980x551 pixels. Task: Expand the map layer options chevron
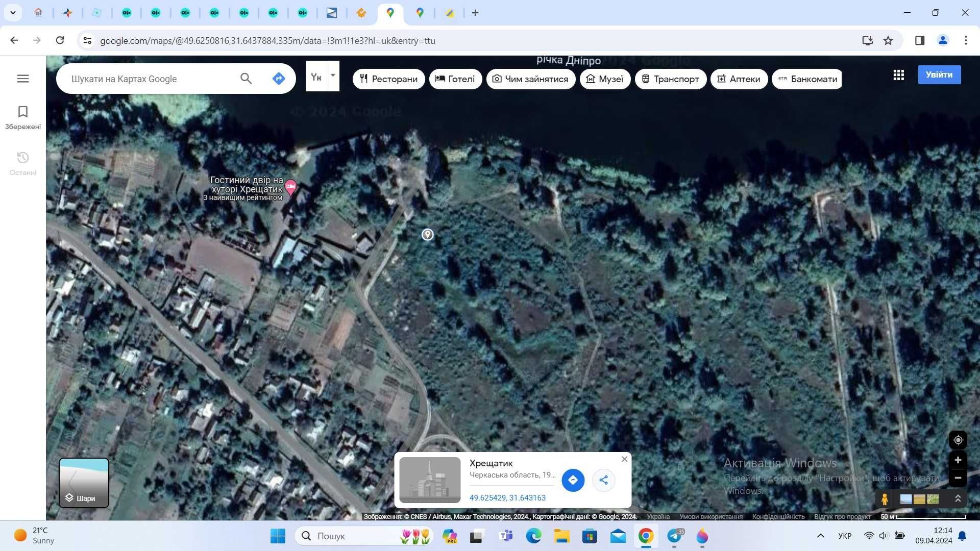click(x=958, y=499)
